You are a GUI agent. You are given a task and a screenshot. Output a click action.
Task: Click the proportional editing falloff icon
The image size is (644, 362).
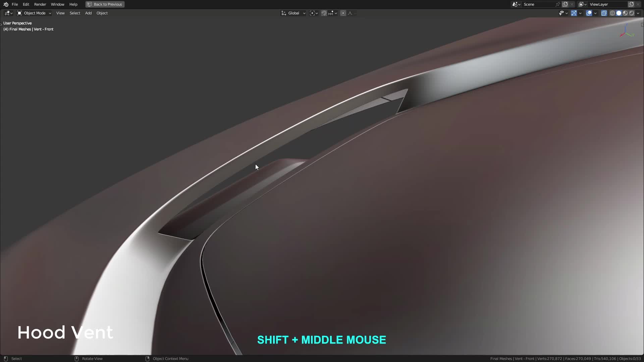click(x=351, y=13)
